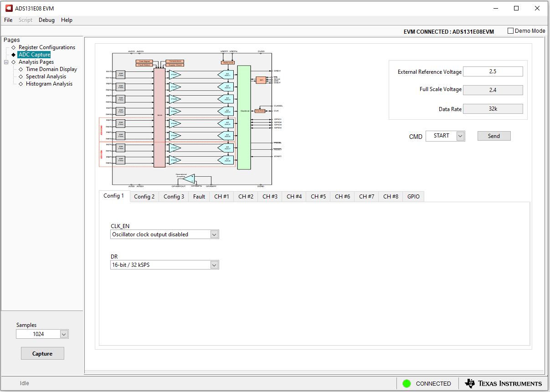Click the ADS131E08 EVM title bar icon
Screen dimensions: 550x392
[9, 8]
